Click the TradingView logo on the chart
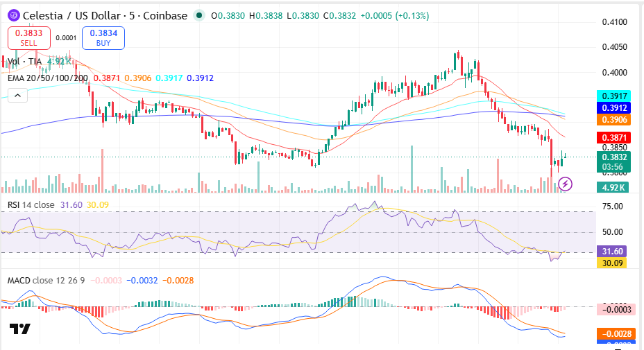 pos(20,329)
